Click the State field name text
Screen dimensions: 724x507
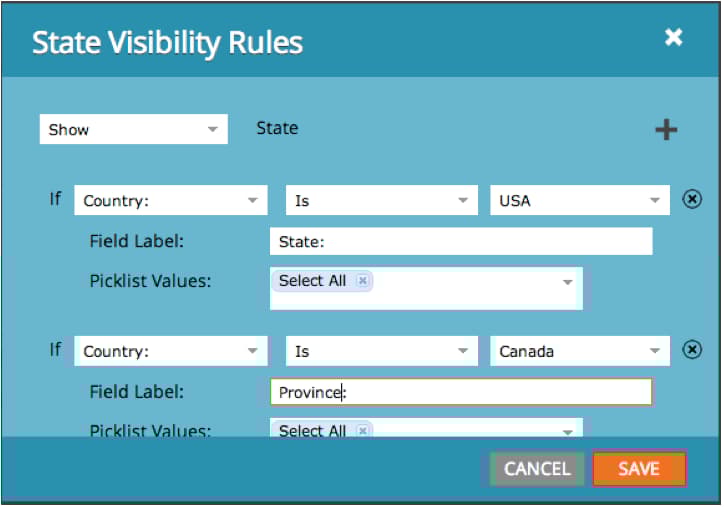pos(277,128)
